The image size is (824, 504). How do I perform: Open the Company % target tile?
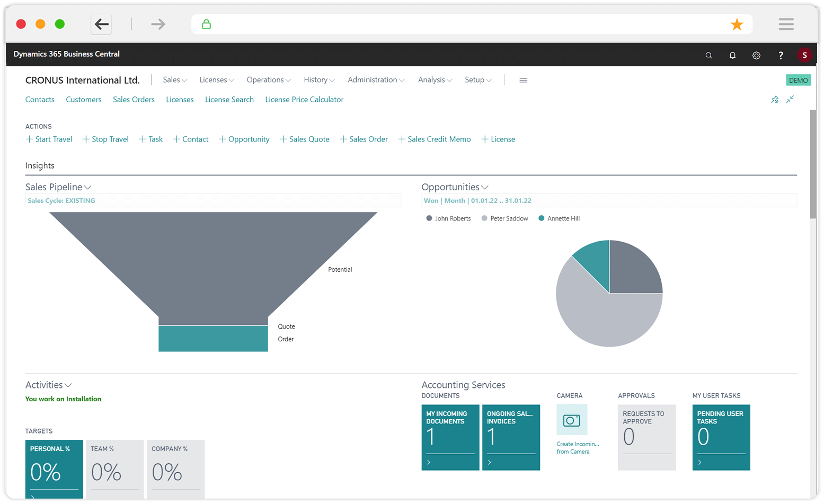pos(175,470)
